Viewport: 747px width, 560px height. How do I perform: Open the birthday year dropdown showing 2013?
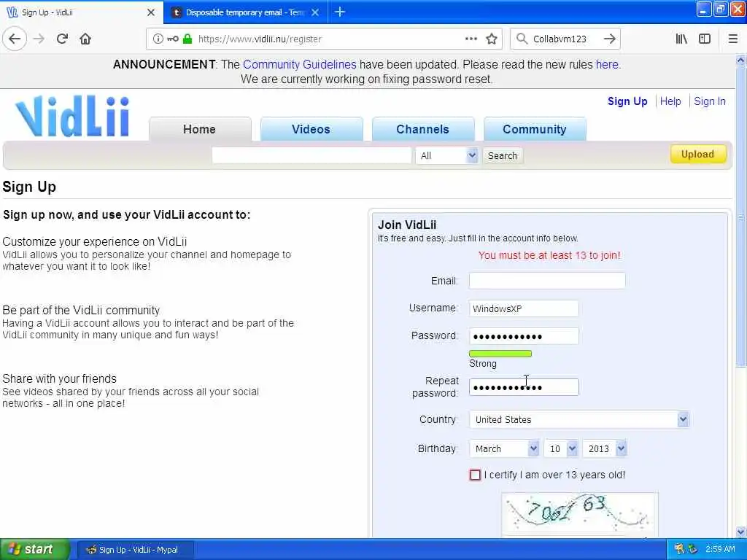(x=605, y=448)
